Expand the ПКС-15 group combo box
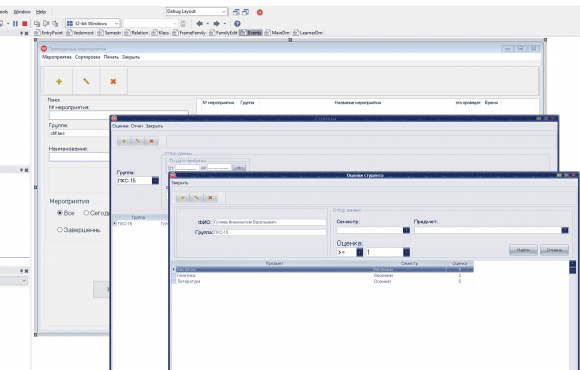 [x=155, y=181]
